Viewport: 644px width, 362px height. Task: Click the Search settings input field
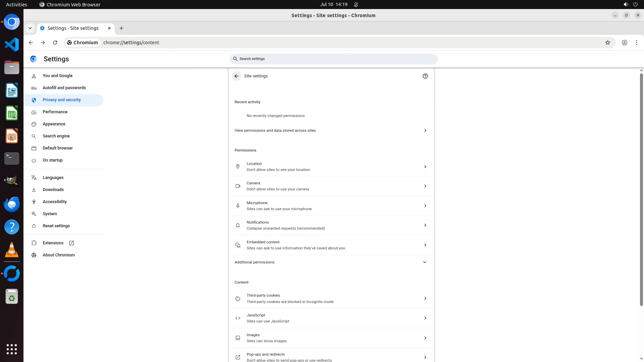point(333,59)
